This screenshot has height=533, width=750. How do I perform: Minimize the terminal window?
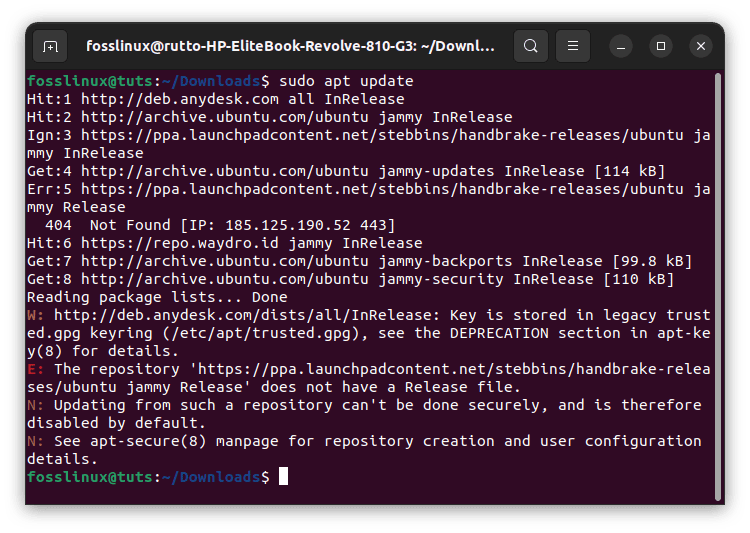(x=621, y=46)
